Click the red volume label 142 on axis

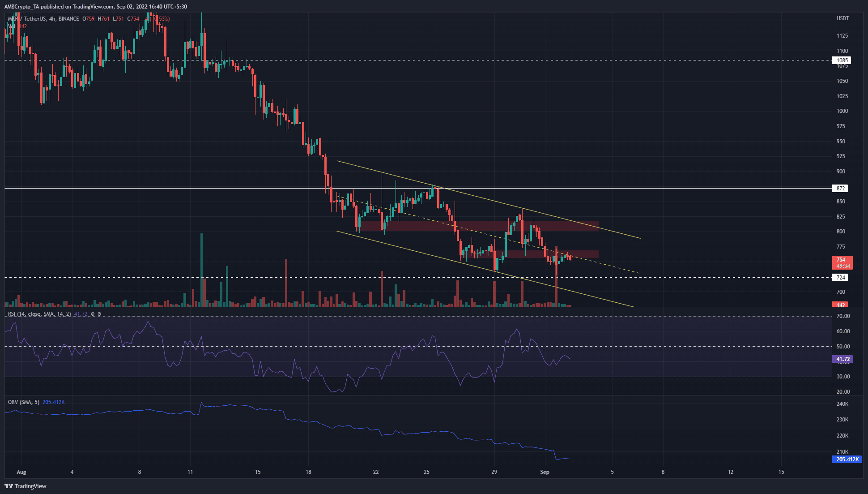pos(840,305)
